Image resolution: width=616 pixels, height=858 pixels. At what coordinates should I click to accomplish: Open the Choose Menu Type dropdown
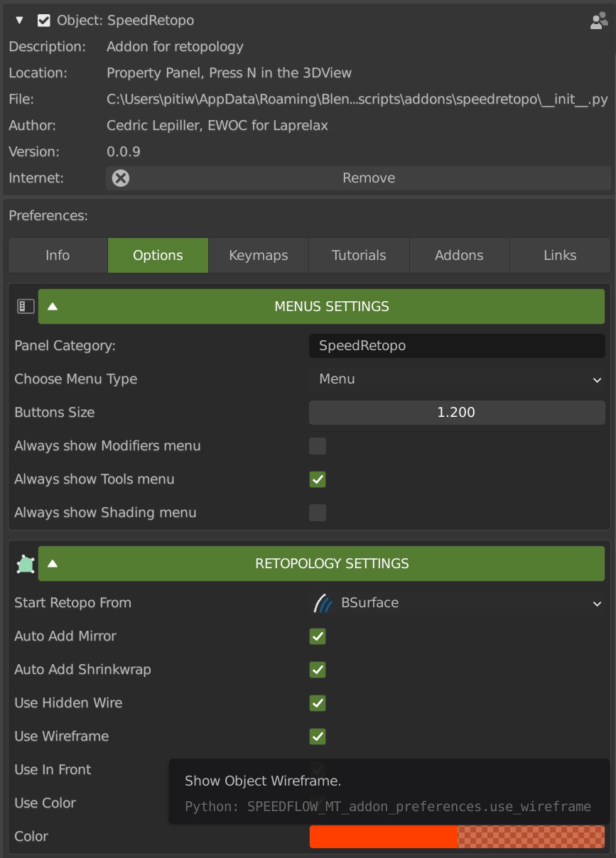point(456,379)
